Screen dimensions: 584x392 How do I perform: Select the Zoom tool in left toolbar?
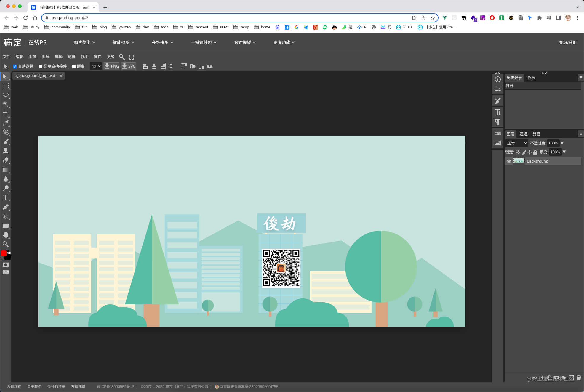(x=6, y=244)
